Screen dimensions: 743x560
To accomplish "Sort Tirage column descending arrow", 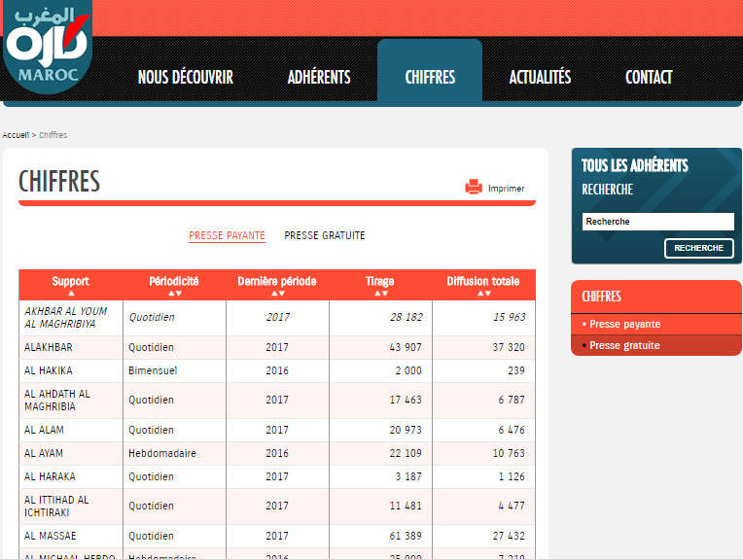I will click(384, 294).
